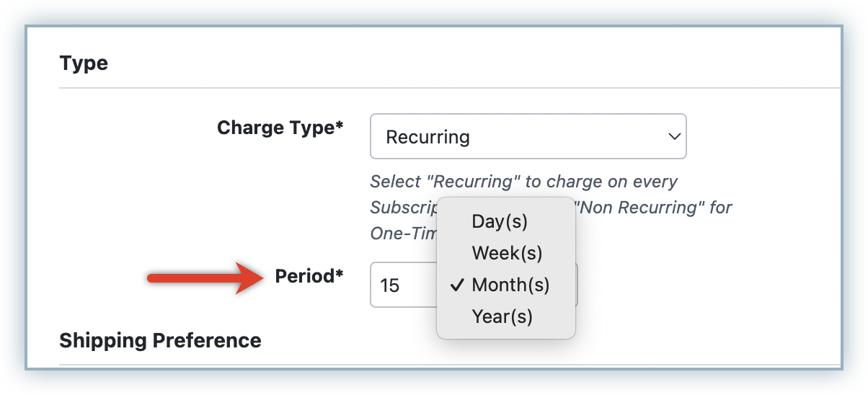Click the Period* field label
The width and height of the screenshot is (868, 395).
point(309,277)
